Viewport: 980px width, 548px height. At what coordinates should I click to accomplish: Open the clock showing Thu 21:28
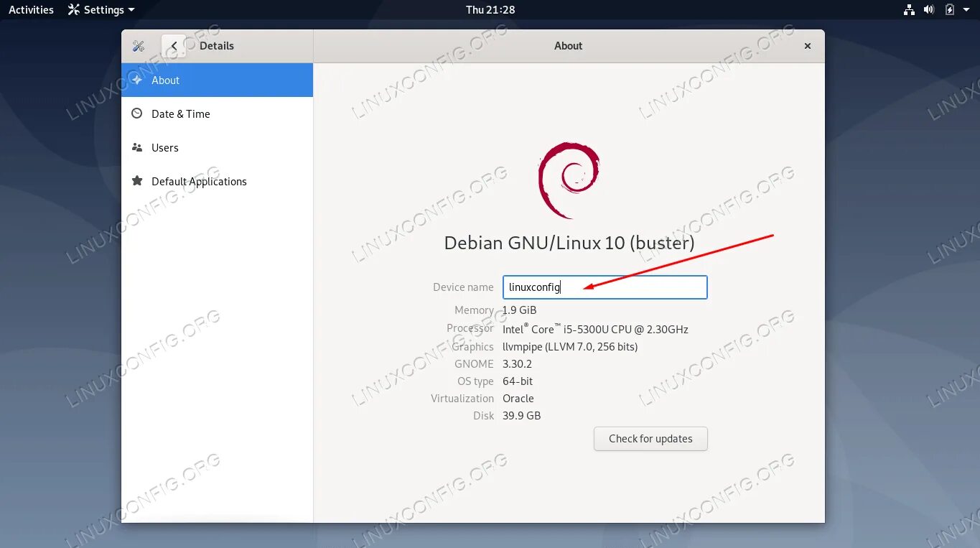[x=490, y=9]
